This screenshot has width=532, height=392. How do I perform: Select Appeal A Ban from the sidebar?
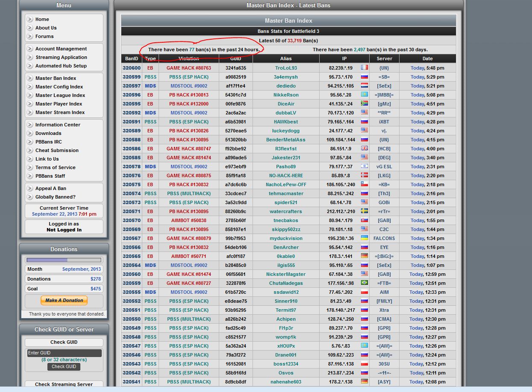point(50,188)
